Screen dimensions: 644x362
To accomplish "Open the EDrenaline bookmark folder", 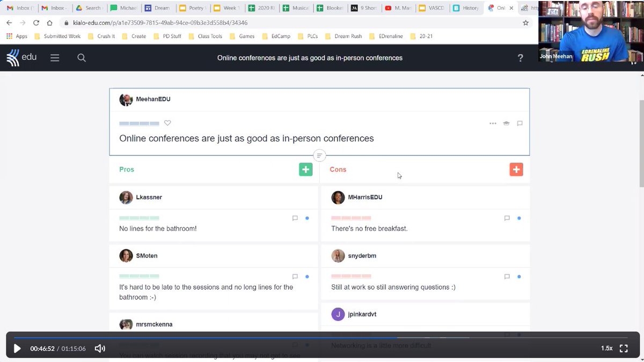I will (x=387, y=36).
